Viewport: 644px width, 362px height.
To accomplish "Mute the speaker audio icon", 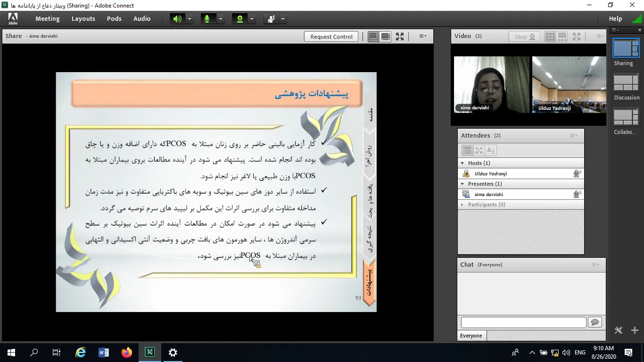I will point(177,19).
